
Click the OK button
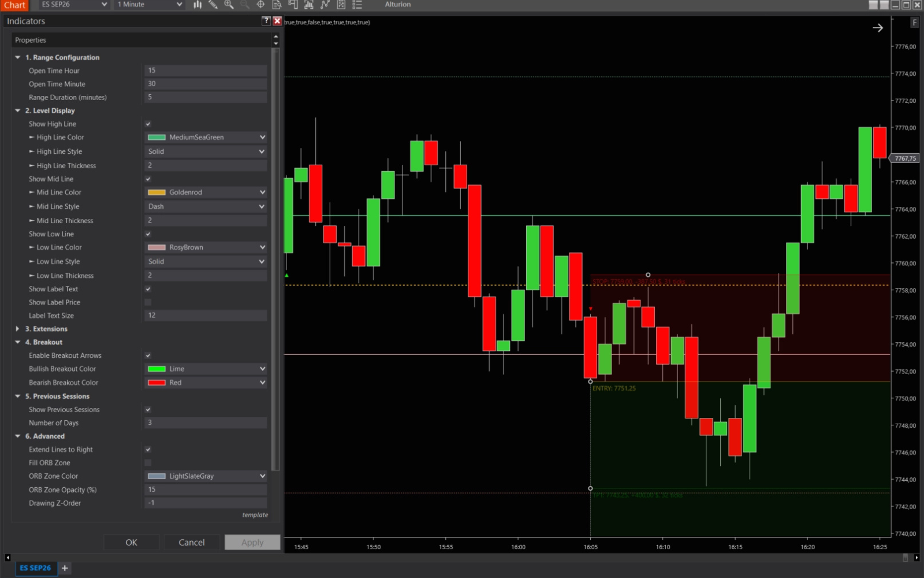click(x=131, y=542)
